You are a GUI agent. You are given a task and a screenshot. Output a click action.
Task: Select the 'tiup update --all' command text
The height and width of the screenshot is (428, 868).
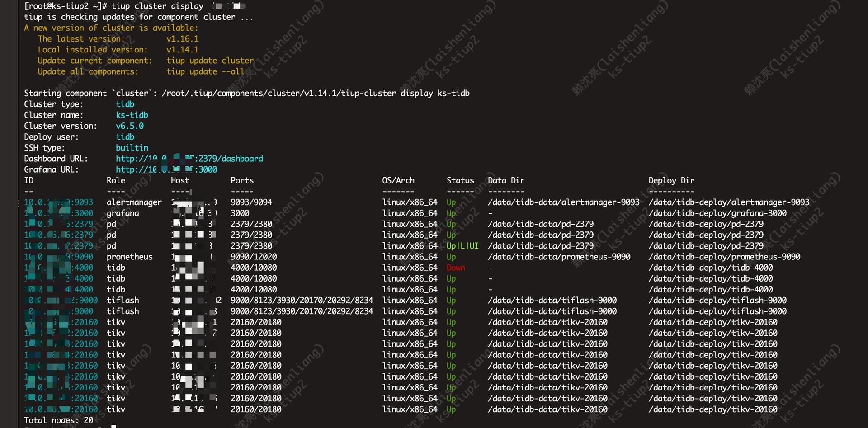click(205, 71)
